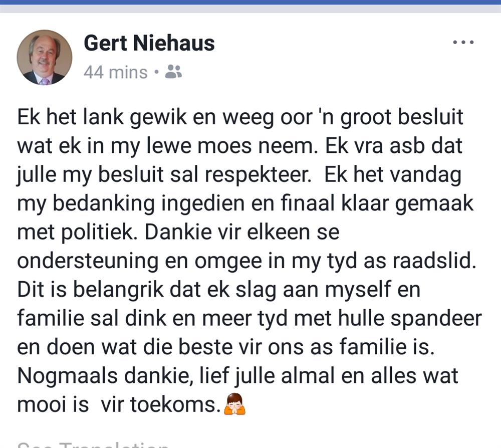Click the praying person emoji
Viewport: 501px width, 448px height.
tap(234, 404)
